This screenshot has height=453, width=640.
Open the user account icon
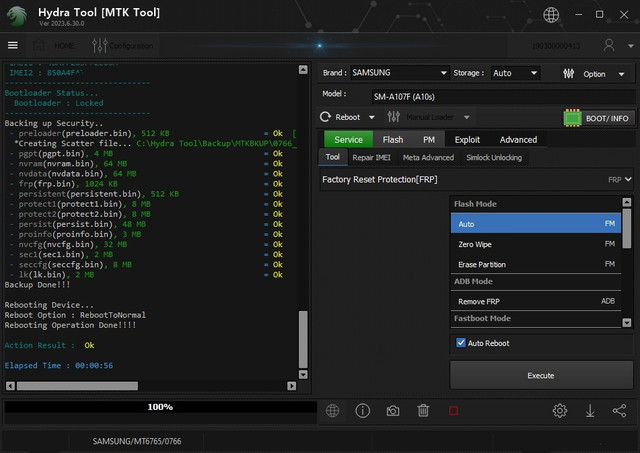pyautogui.click(x=609, y=45)
